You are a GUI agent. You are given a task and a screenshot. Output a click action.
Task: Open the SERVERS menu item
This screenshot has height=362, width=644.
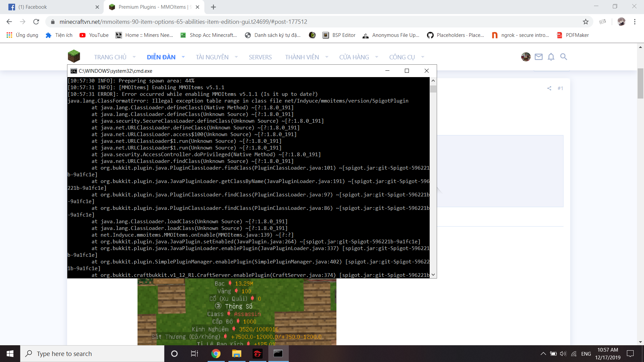click(x=260, y=57)
